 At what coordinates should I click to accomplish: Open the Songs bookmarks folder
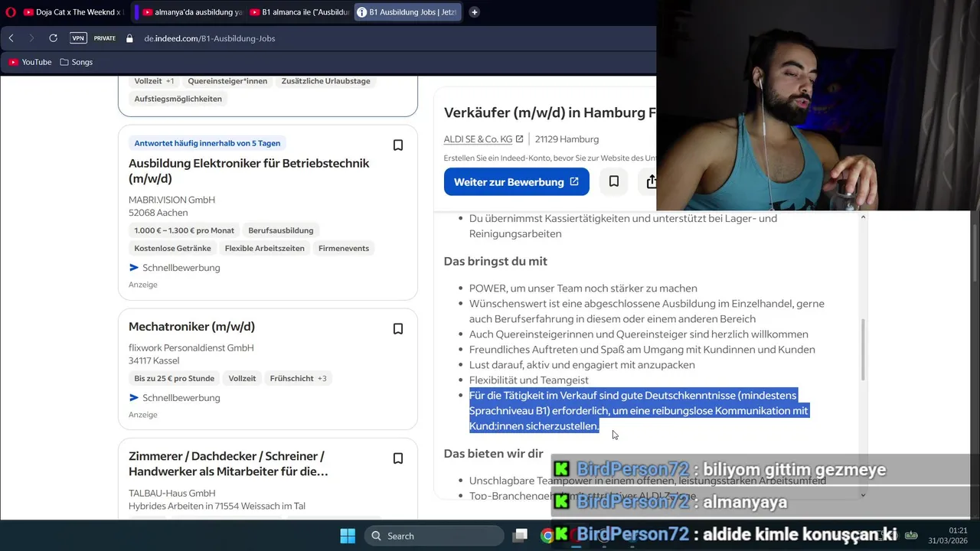77,62
